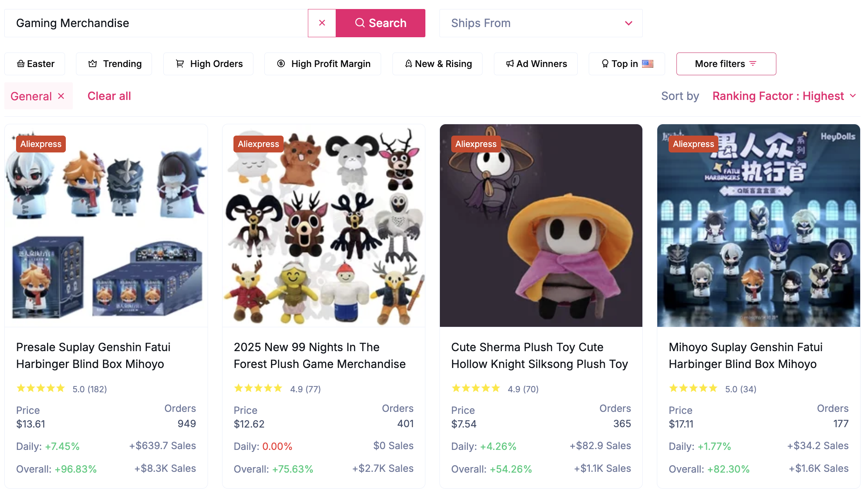Image resolution: width=868 pixels, height=493 pixels.
Task: Click the magnifier icon inside the Search button
Action: (x=360, y=23)
